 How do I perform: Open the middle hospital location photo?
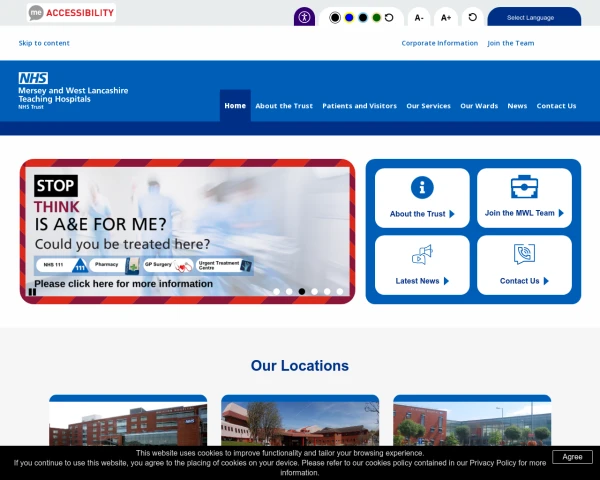click(300, 423)
